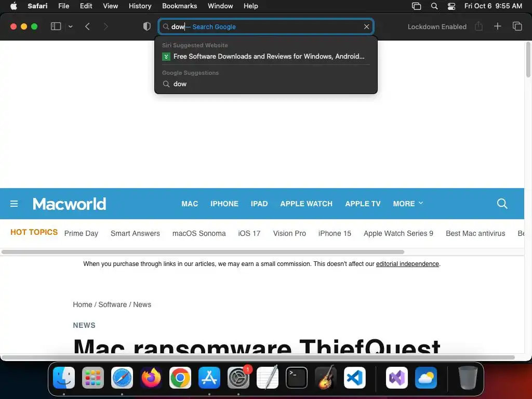Open Visual Studio Code from the Dock
The width and height of the screenshot is (532, 399).
(x=354, y=378)
